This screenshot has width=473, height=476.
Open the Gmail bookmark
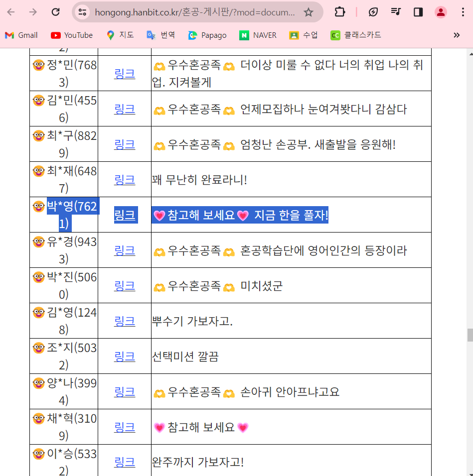[21, 35]
